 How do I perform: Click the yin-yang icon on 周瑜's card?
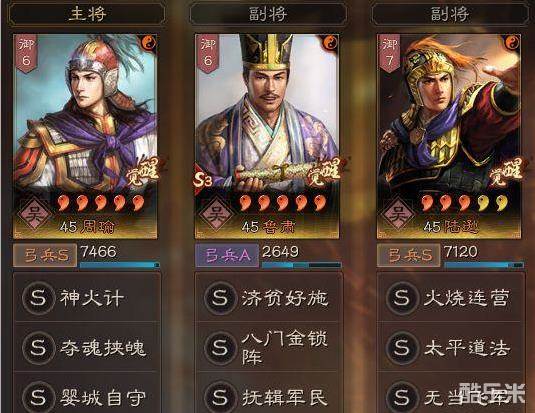(x=148, y=43)
